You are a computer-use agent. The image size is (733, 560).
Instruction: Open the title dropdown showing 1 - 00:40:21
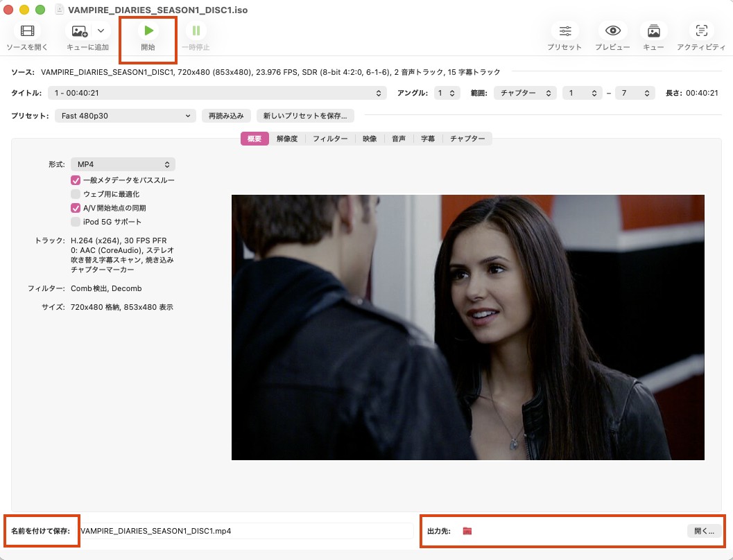tap(217, 93)
